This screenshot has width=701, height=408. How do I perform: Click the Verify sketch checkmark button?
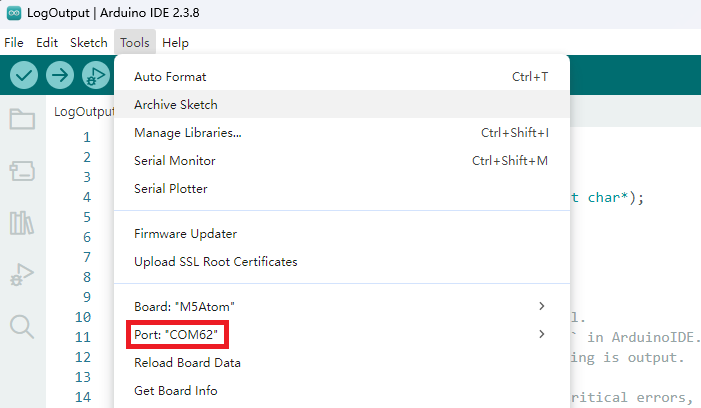pos(24,75)
